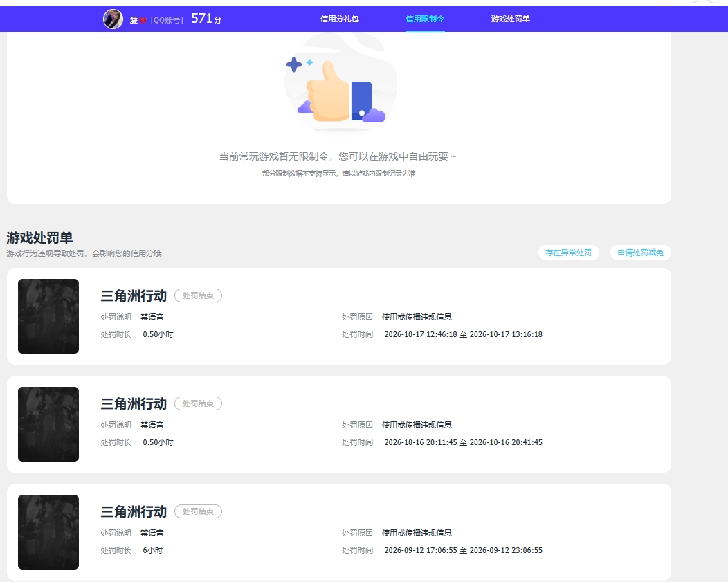The width and height of the screenshot is (728, 582).
Task: Select the time range starting 2026-10-17 12:46:18
Action: pyautogui.click(x=464, y=334)
